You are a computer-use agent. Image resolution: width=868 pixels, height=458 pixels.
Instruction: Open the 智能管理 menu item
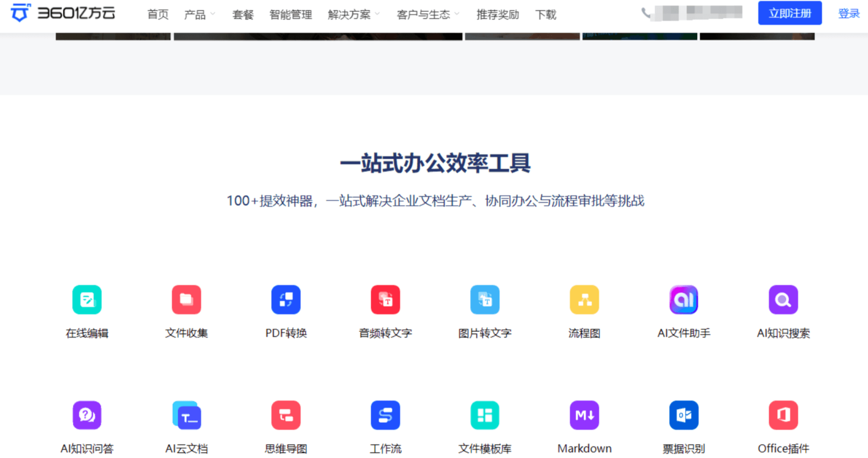click(291, 14)
